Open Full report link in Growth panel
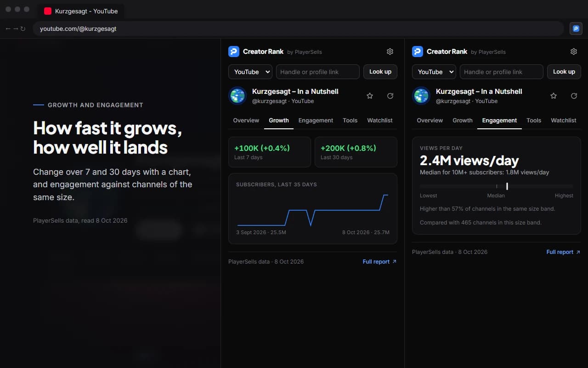 point(379,262)
